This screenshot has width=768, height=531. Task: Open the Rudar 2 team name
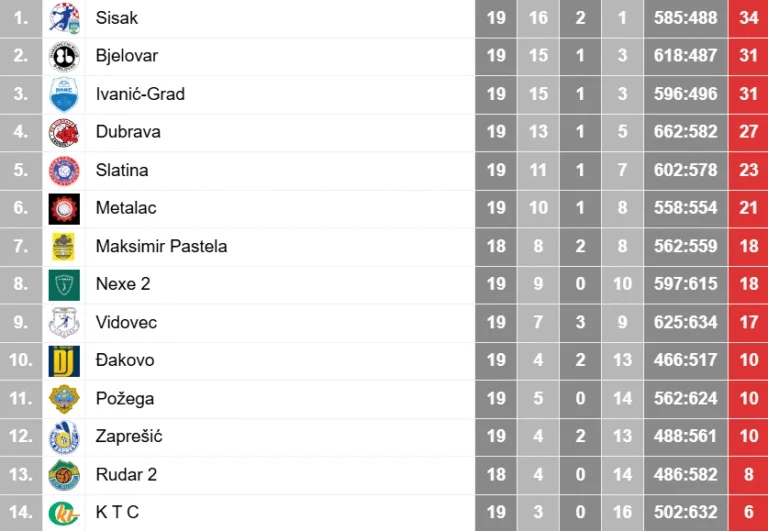pos(126,475)
